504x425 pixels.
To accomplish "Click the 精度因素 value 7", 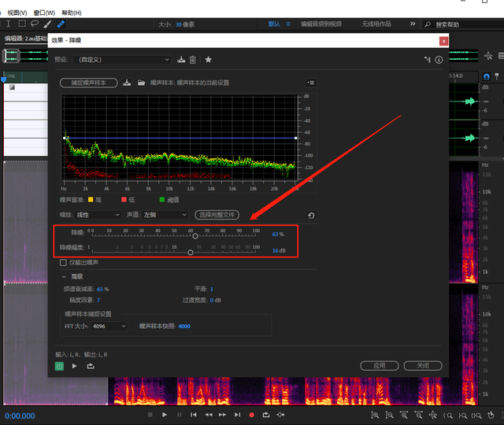I will (98, 300).
